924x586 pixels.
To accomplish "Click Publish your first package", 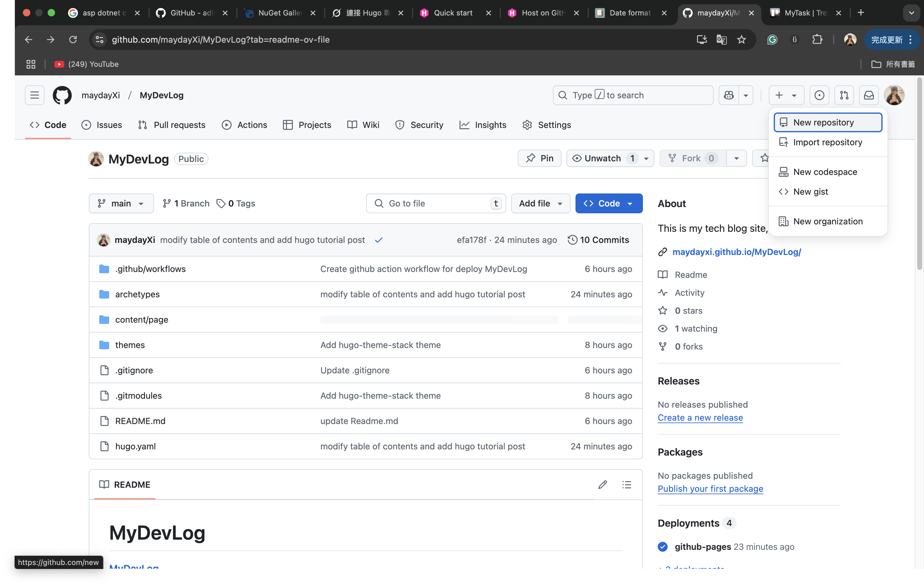I will [x=710, y=489].
